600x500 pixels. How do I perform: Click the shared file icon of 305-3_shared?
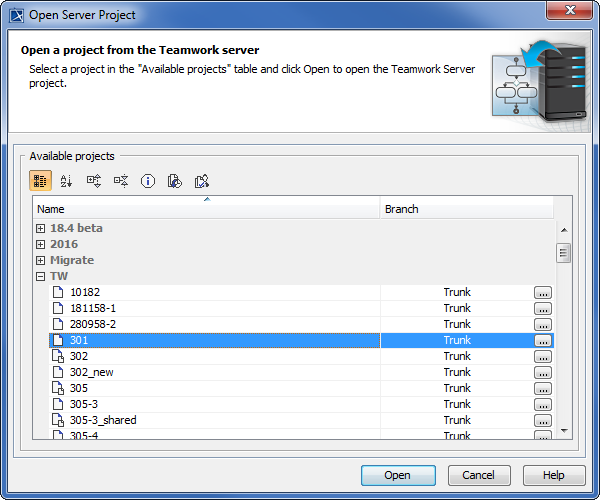point(58,420)
